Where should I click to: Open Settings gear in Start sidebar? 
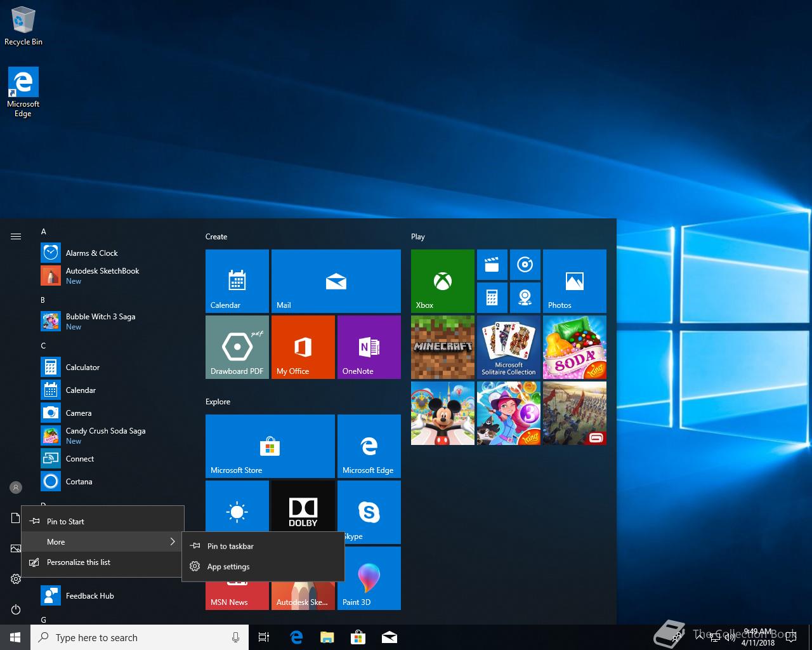[x=16, y=579]
